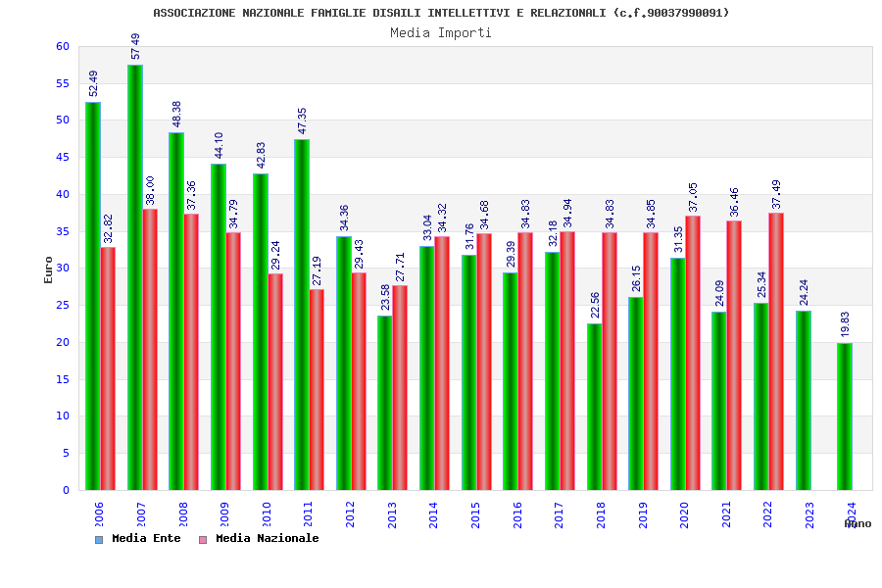
Task: Click the 2011 green bar labeled 47.35
Action: coord(302,316)
